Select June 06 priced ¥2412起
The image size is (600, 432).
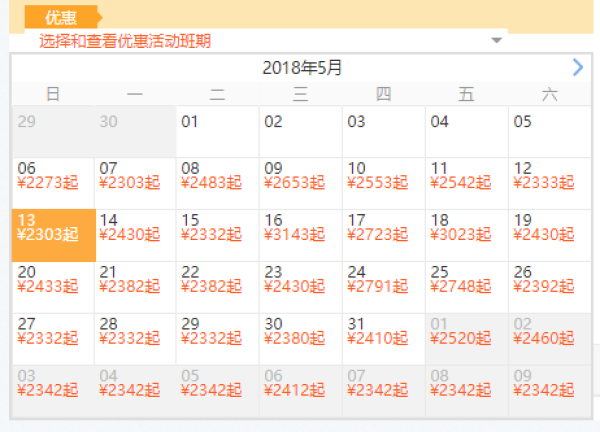(x=301, y=391)
